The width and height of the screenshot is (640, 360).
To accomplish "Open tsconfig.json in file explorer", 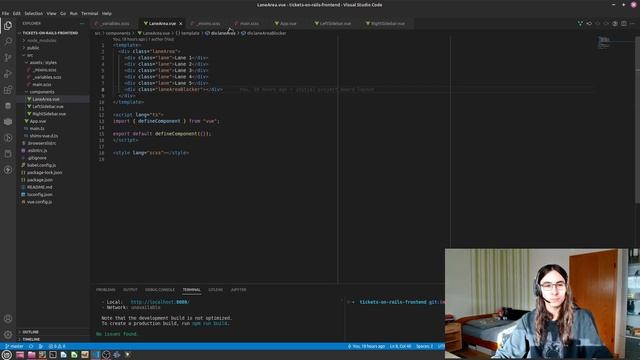I will (40, 195).
